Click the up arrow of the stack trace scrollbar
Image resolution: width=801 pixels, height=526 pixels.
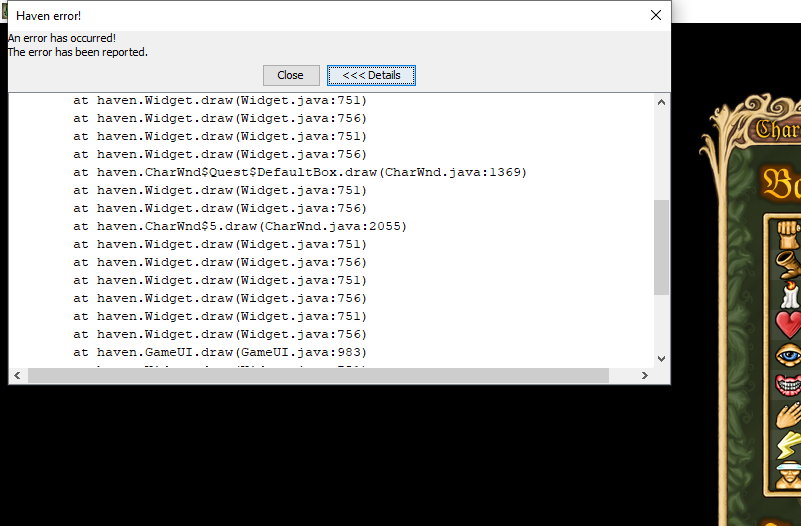[x=661, y=102]
